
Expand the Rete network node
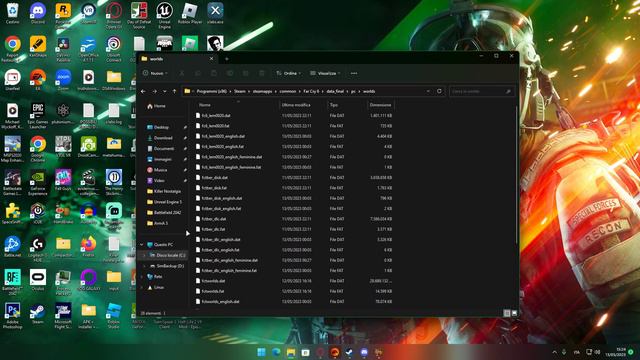coord(142,276)
